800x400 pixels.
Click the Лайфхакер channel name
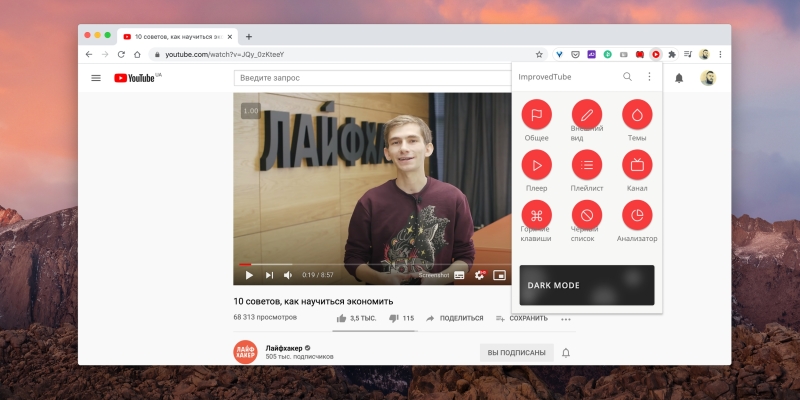[x=284, y=348]
